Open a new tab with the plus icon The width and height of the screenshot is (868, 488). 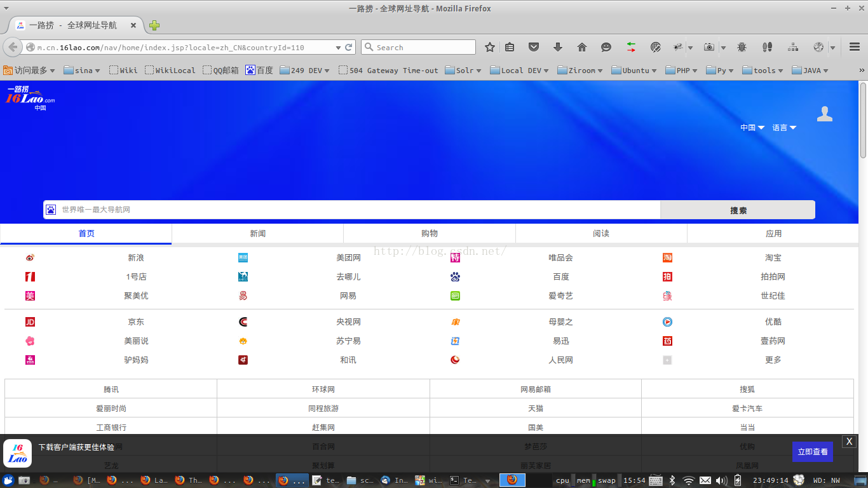pos(154,25)
